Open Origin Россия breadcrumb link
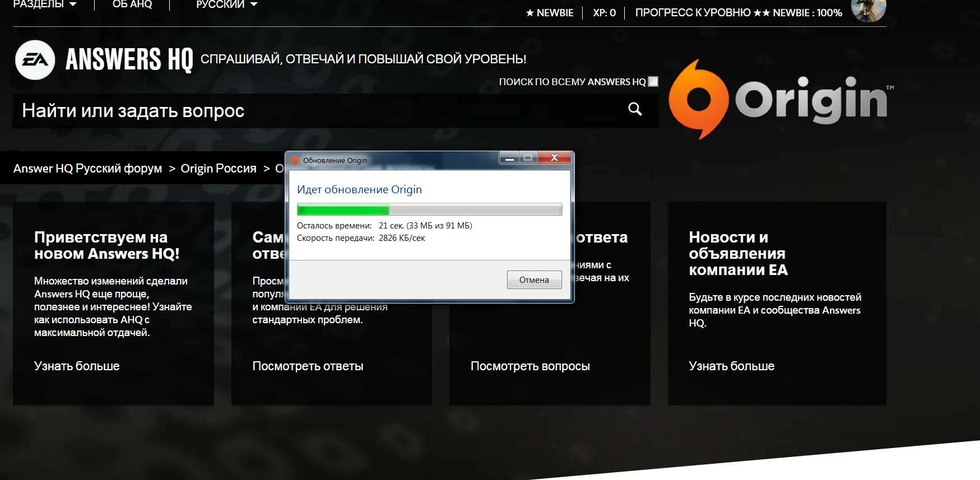Viewport: 980px width, 480px height. 218,169
